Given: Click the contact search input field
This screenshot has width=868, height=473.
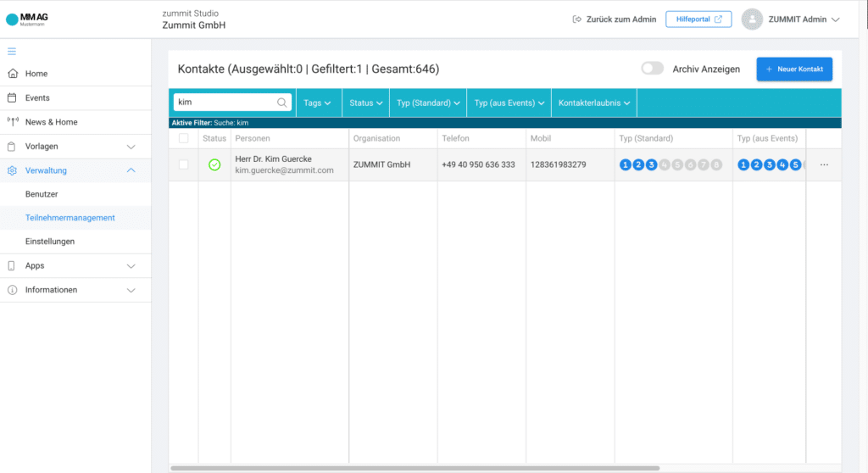Looking at the screenshot, I should [x=226, y=103].
